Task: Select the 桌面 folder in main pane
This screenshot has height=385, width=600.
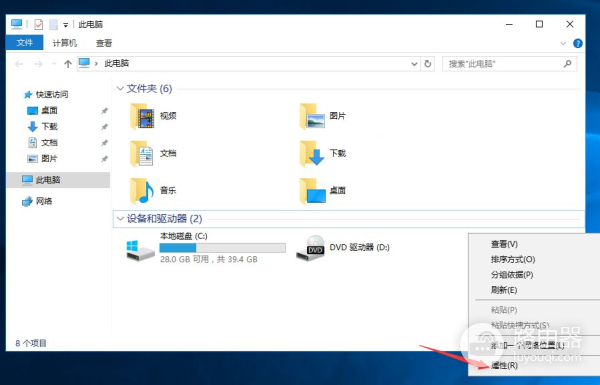Action: click(323, 191)
